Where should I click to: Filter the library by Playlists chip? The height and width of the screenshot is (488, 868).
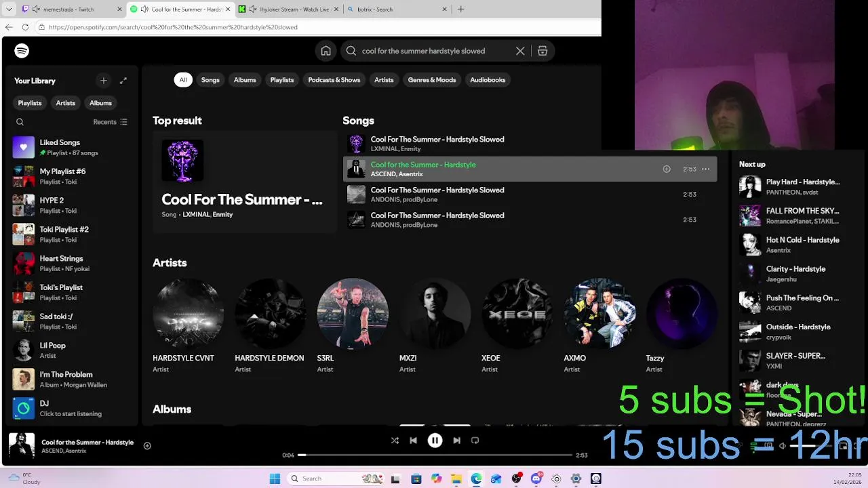click(30, 103)
